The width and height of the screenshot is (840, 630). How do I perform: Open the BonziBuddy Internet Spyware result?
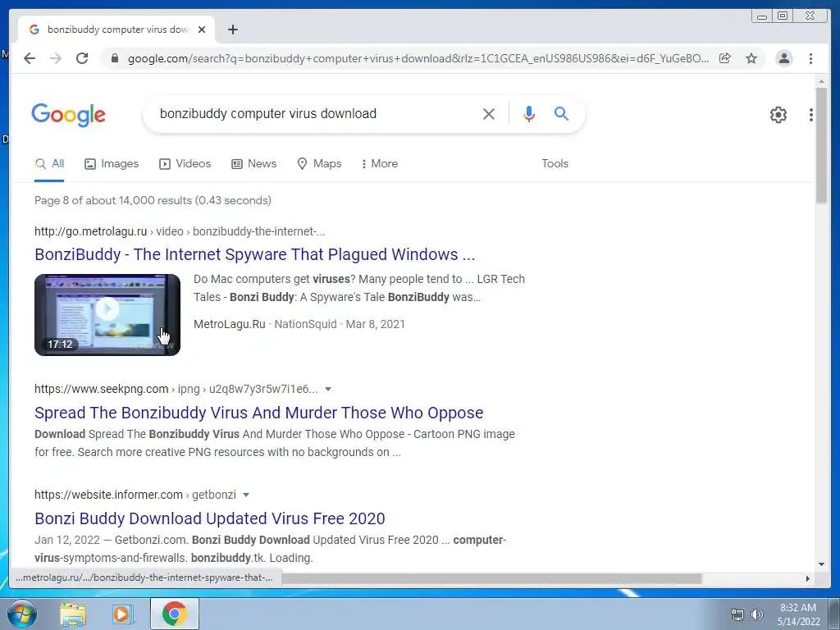point(254,254)
